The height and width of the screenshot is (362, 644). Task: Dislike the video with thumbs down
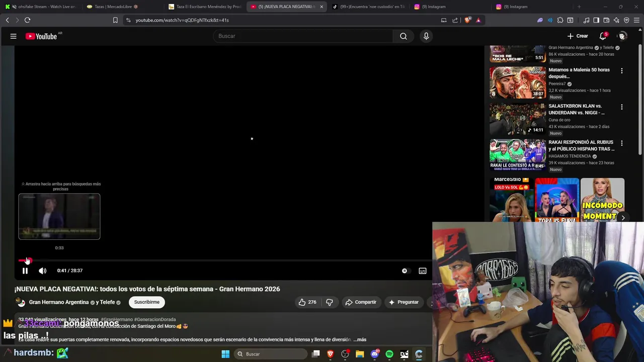pyautogui.click(x=330, y=302)
